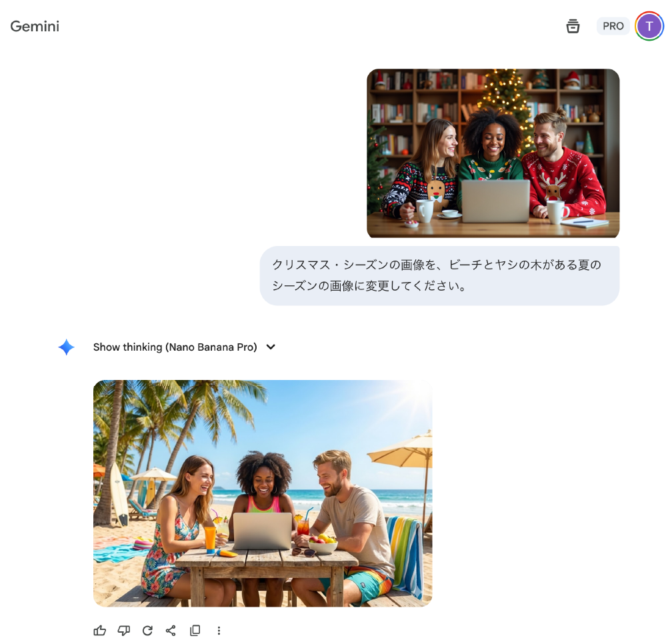Open the three-dot more options menu
668x644 pixels.
point(219,630)
